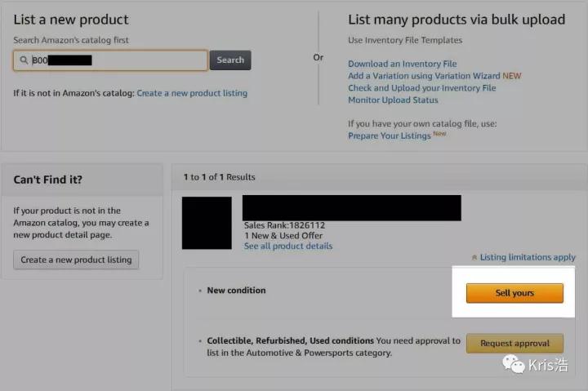Viewport: 588px width, 391px height.
Task: Click the Request approval button
Action: pyautogui.click(x=514, y=344)
